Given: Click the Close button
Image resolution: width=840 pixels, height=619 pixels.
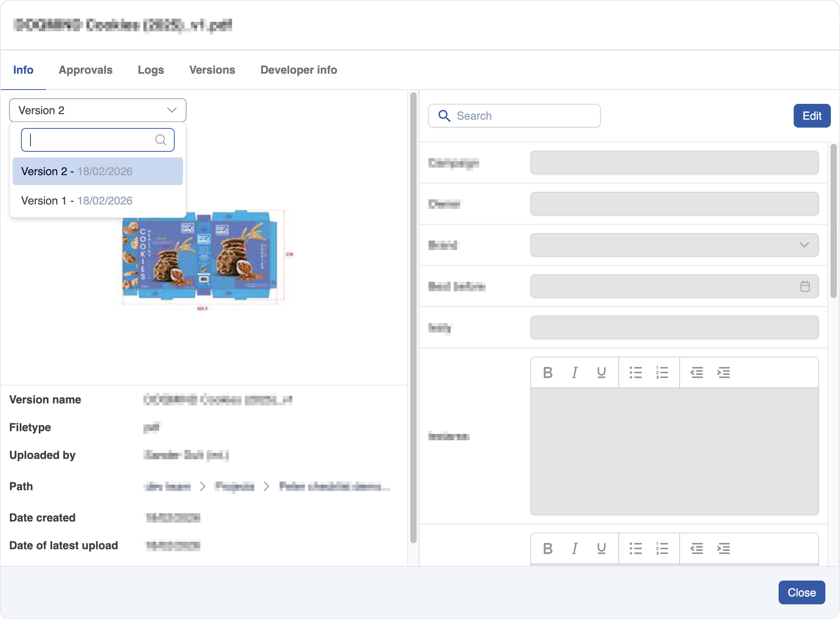Looking at the screenshot, I should tap(802, 592).
